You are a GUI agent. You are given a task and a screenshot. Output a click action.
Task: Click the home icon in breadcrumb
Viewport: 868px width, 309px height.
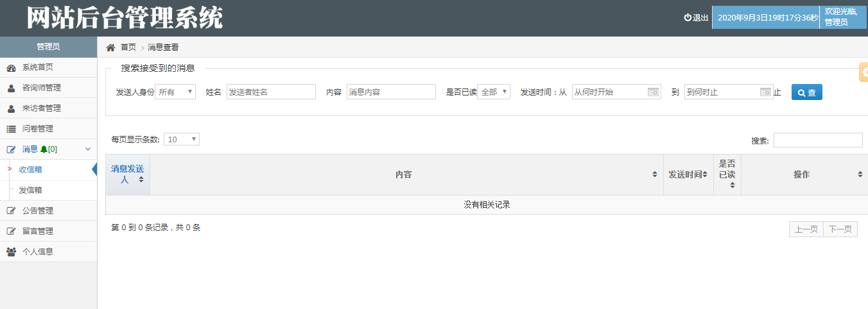tap(110, 47)
